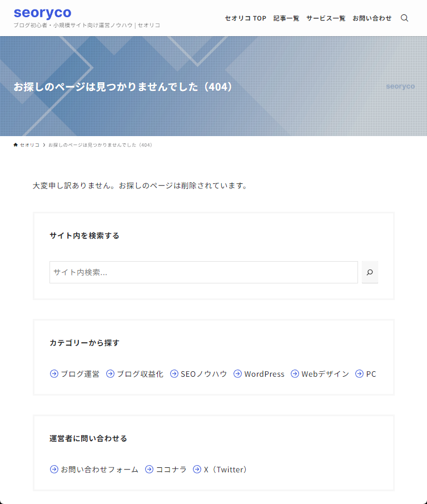Viewport: 427px width, 504px height.
Task: Click arrow icon beside SEOノウハウ
Action: point(174,373)
